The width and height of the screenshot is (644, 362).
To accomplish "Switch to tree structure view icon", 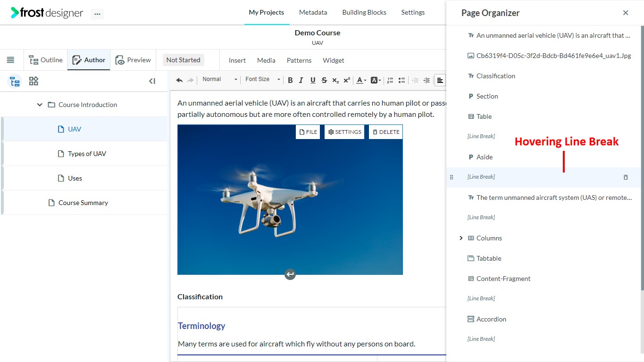I will [15, 81].
